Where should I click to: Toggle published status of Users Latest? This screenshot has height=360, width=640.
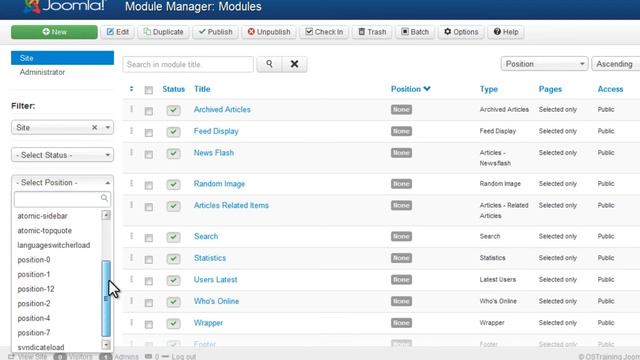pos(173,280)
